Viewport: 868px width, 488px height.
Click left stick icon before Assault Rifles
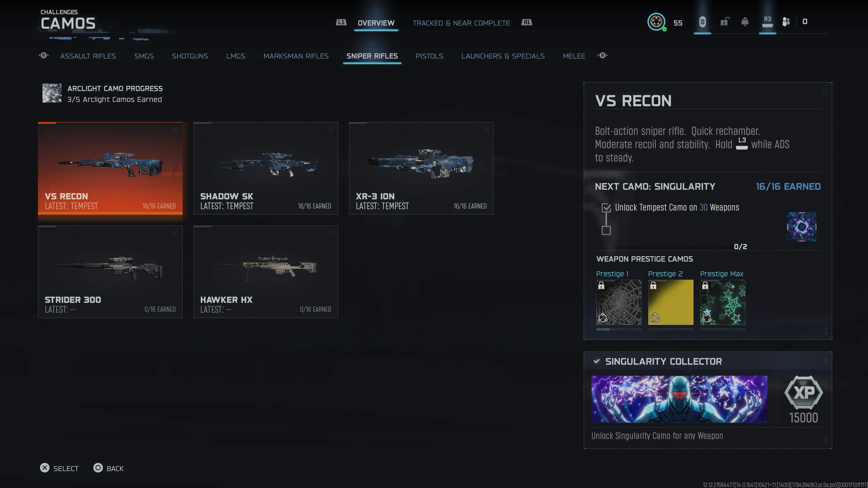click(43, 55)
